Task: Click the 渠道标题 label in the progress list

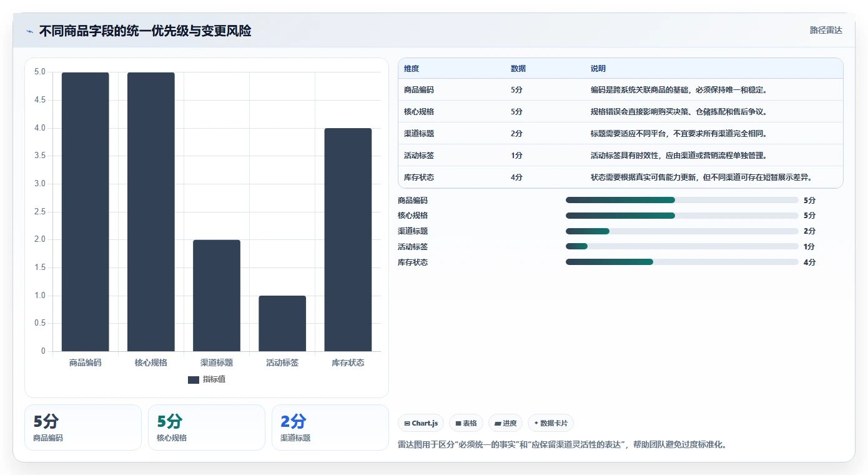Action: coord(413,231)
